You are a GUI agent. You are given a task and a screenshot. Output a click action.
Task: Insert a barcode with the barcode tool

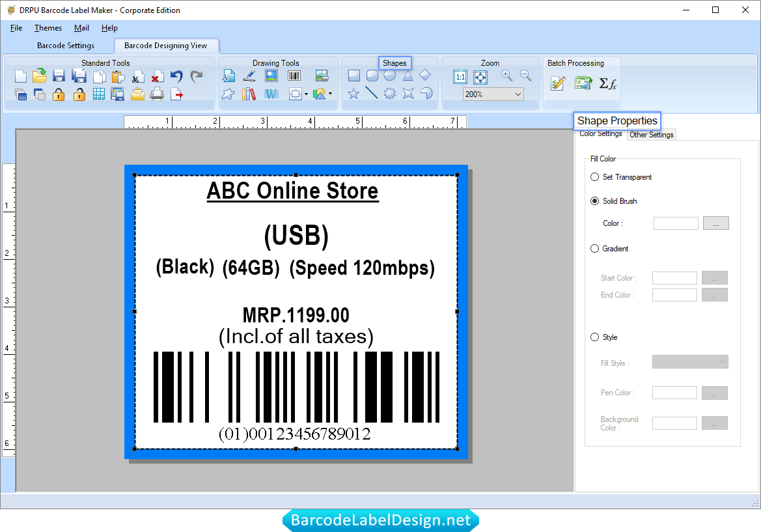[x=294, y=76]
